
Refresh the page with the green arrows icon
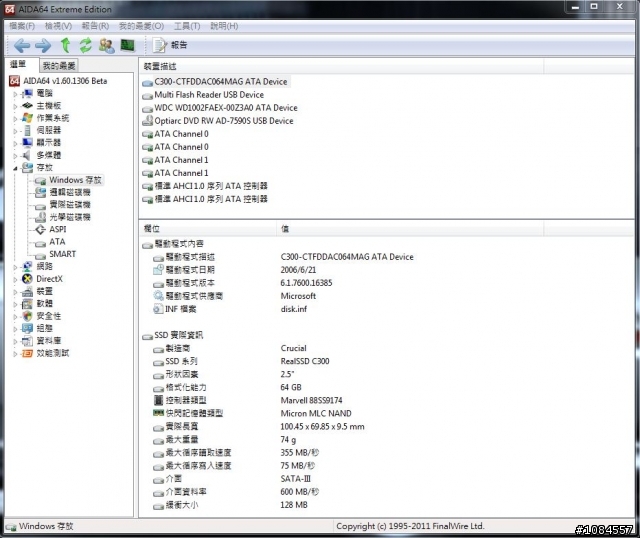click(x=85, y=45)
